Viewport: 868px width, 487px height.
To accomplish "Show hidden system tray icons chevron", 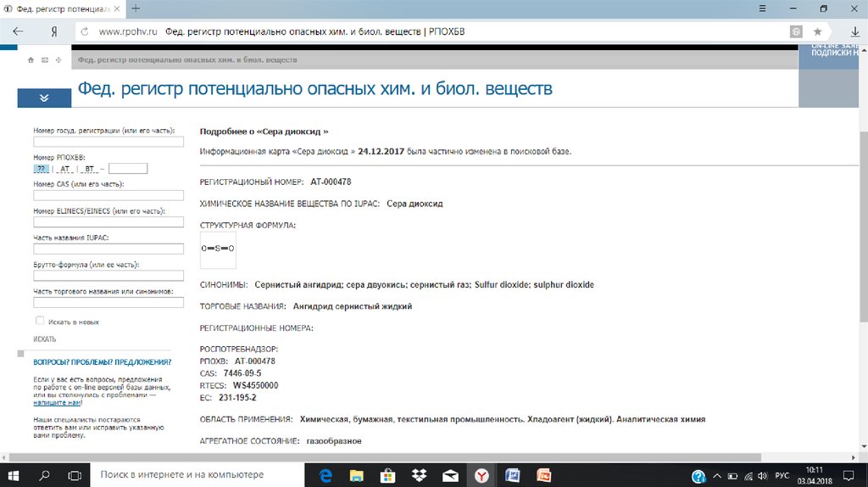I will click(x=715, y=475).
